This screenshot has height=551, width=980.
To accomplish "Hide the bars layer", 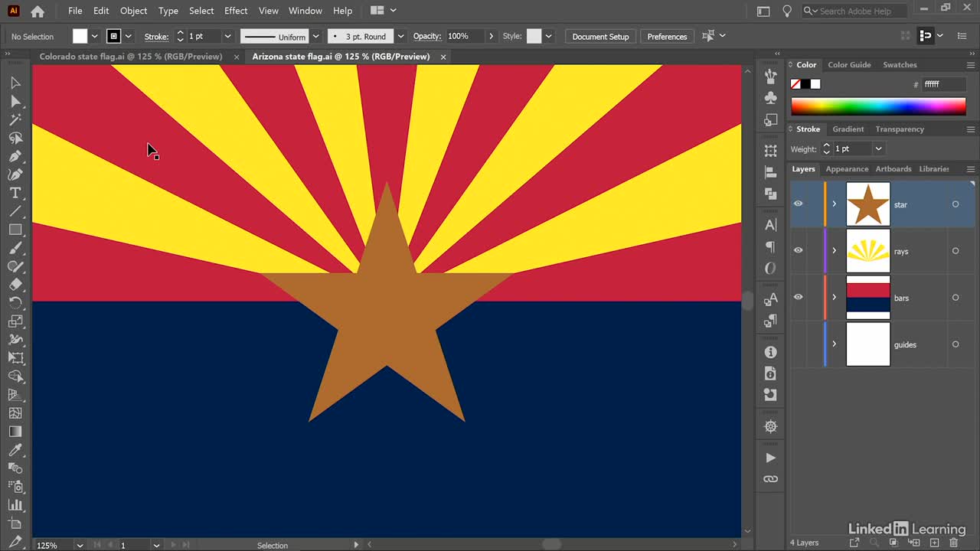I will point(799,297).
